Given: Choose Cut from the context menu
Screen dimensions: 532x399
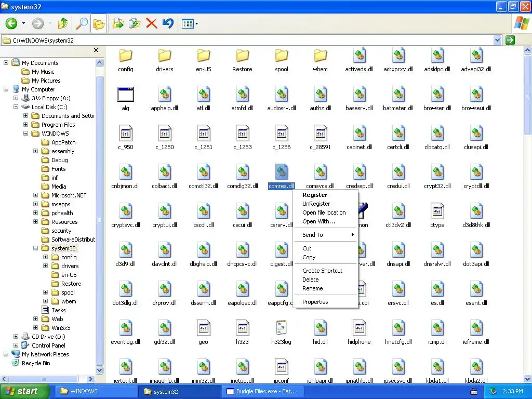Looking at the screenshot, I should click(x=307, y=248).
